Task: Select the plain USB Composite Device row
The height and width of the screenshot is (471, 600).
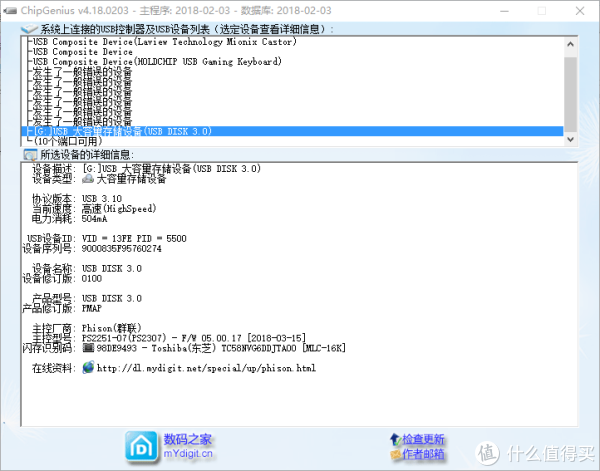Action: (292, 52)
